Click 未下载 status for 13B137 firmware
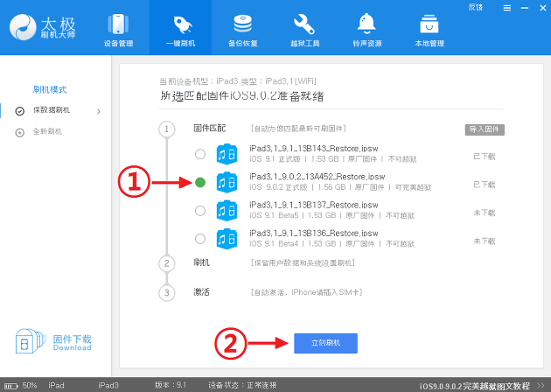This screenshot has height=392, width=551. coord(485,213)
